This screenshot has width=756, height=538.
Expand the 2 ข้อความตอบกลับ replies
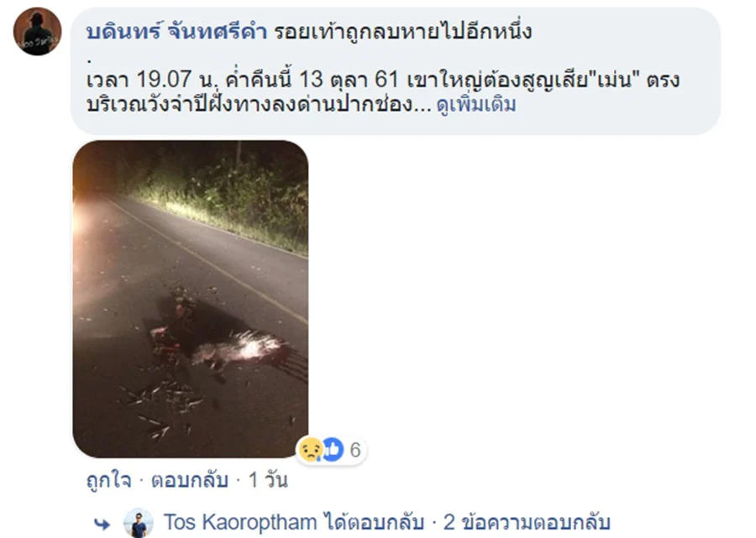click(527, 523)
